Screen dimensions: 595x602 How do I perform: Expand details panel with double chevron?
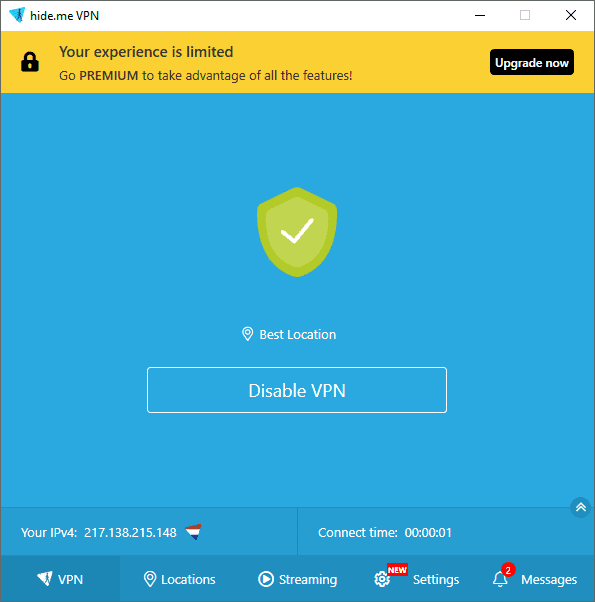tap(580, 508)
